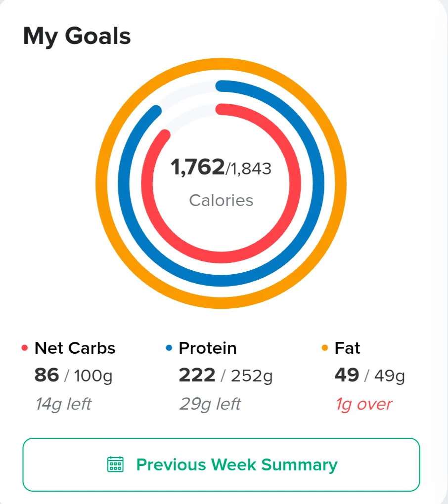Click the orange Fat legend dot

[x=325, y=348]
